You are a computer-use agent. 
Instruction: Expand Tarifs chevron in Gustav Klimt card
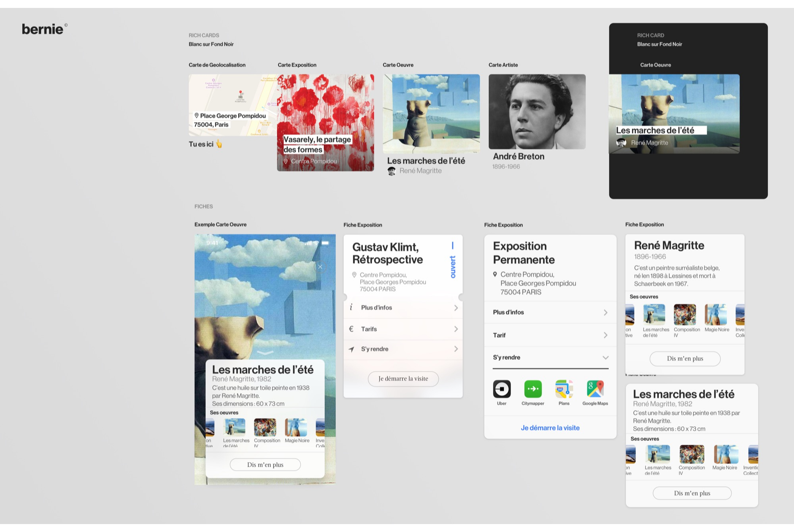pyautogui.click(x=456, y=329)
